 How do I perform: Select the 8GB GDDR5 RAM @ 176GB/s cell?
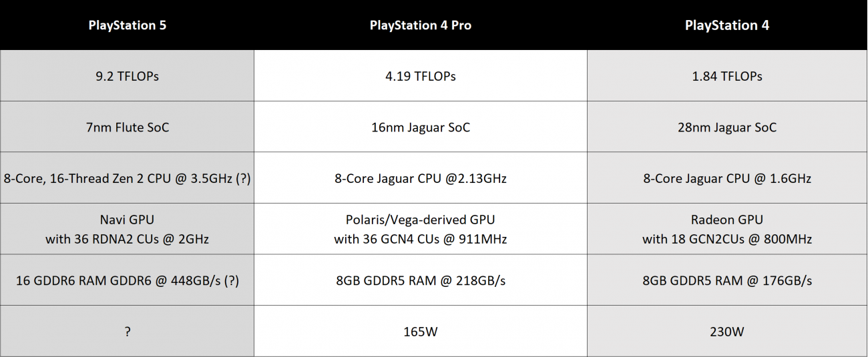click(727, 280)
